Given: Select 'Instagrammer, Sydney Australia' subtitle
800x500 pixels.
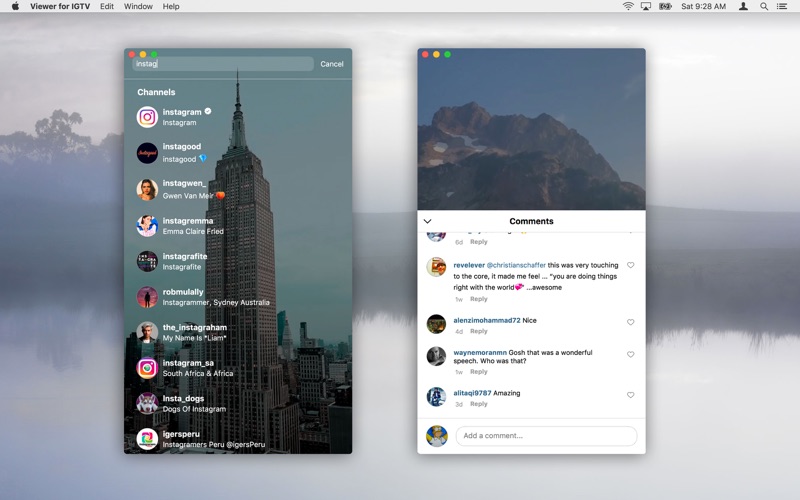Looking at the screenshot, I should click(x=216, y=303).
